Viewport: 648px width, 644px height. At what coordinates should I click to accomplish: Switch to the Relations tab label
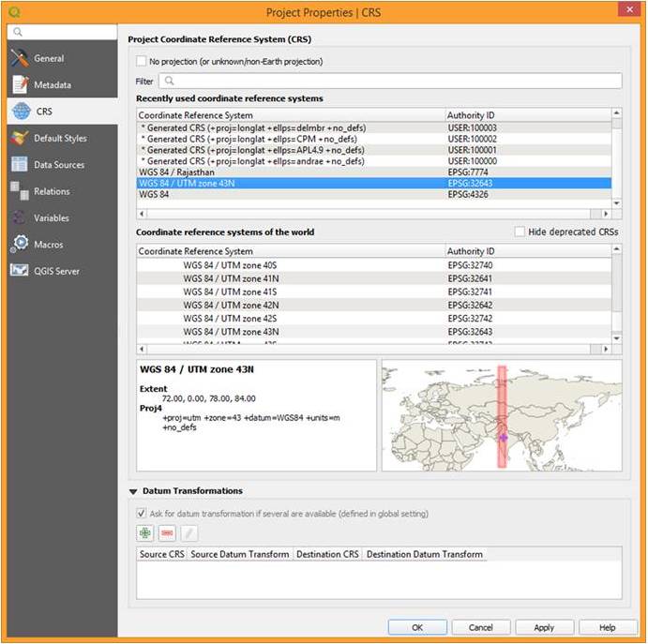pos(52,191)
